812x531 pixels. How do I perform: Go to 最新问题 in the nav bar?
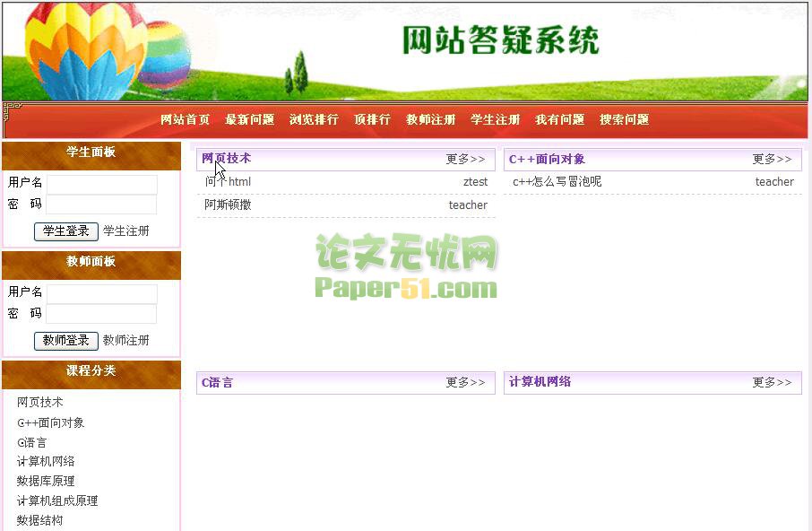tap(250, 119)
